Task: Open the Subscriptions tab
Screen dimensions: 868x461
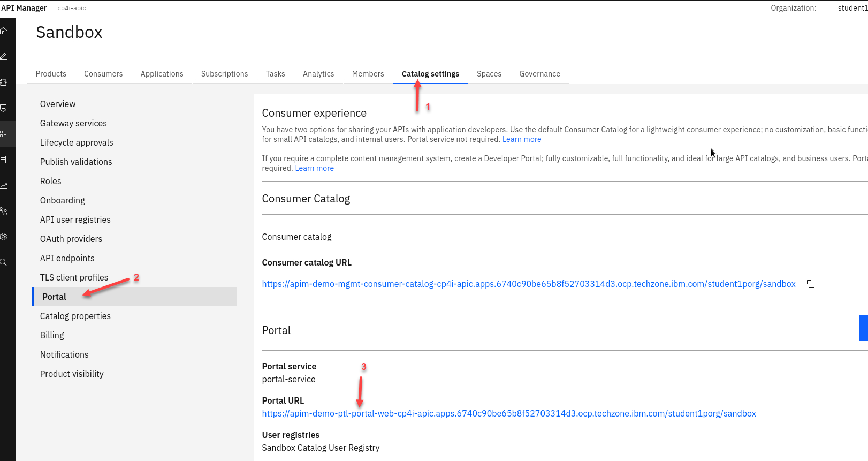Action: pyautogui.click(x=224, y=74)
